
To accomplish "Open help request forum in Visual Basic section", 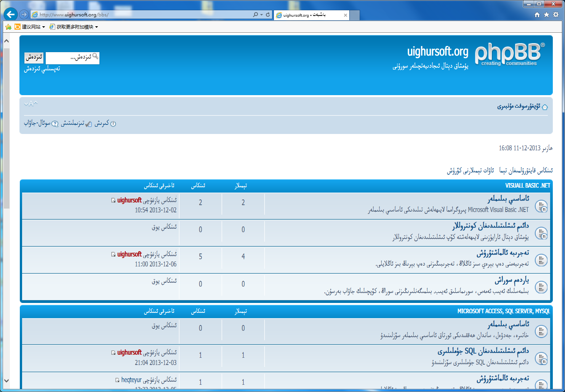I will point(512,280).
